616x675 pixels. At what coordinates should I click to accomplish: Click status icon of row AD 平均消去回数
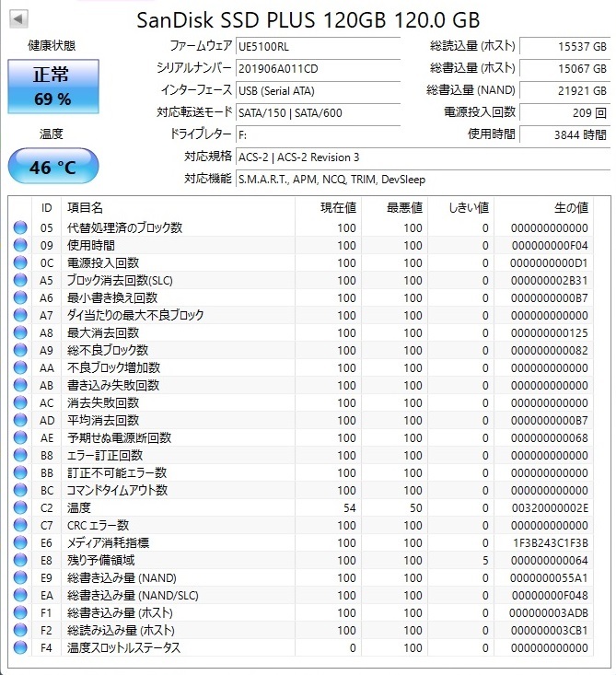(x=20, y=420)
